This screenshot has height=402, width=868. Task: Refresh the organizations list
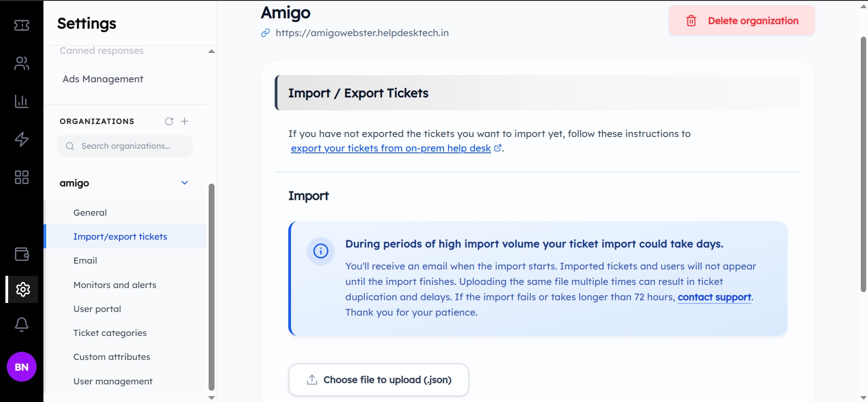(x=169, y=121)
